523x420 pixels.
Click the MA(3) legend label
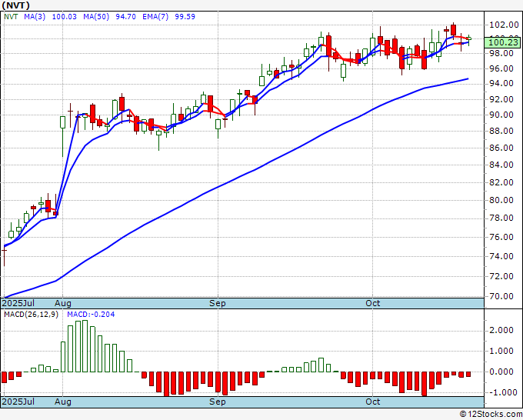click(x=35, y=17)
